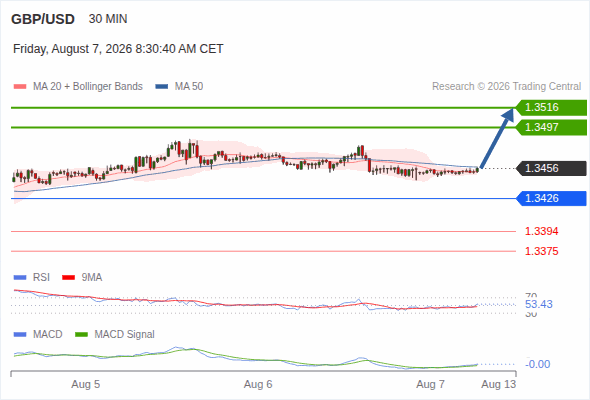Select the blue 1.3426 pivot tag
The width and height of the screenshot is (590, 400).
tap(551, 198)
